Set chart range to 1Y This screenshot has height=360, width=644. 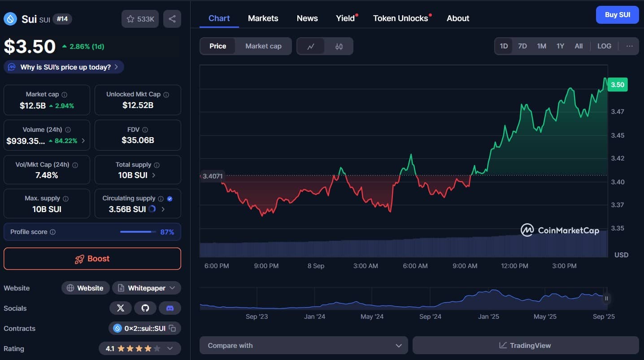click(x=560, y=46)
